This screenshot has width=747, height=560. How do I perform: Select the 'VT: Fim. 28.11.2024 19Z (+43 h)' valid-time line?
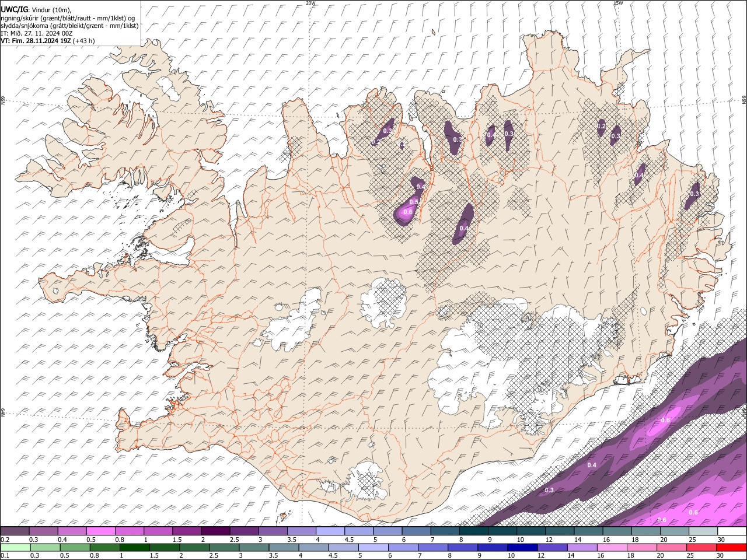[x=47, y=41]
